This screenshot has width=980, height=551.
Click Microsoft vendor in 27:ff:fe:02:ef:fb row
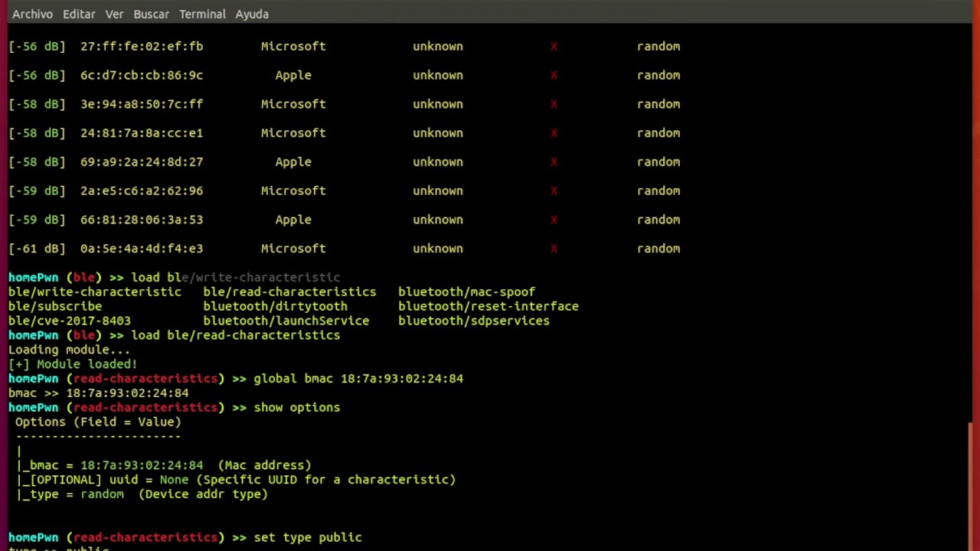(x=293, y=46)
